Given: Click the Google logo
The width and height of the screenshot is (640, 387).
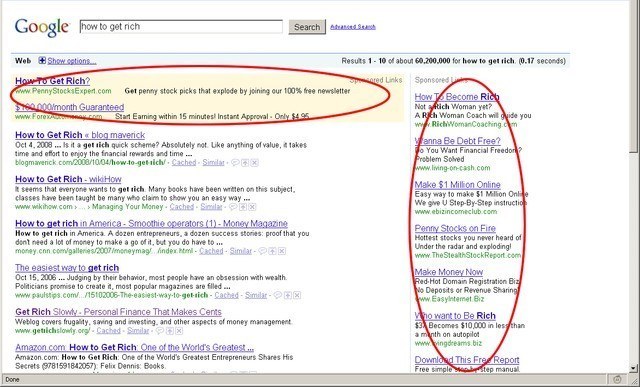Looking at the screenshot, I should [x=42, y=27].
